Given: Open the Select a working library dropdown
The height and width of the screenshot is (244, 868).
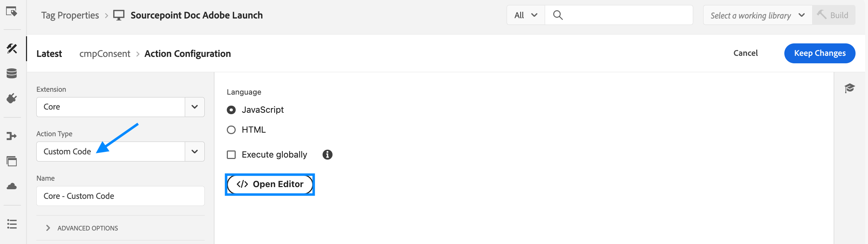Looking at the screenshot, I should tap(758, 15).
